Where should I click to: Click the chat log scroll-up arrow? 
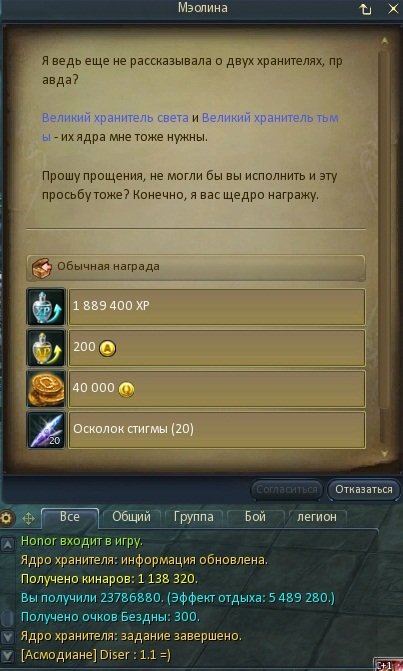tap(8, 544)
